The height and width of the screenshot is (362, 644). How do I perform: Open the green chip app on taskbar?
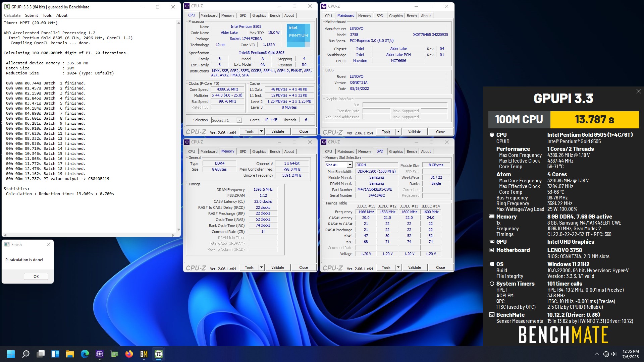(x=114, y=354)
